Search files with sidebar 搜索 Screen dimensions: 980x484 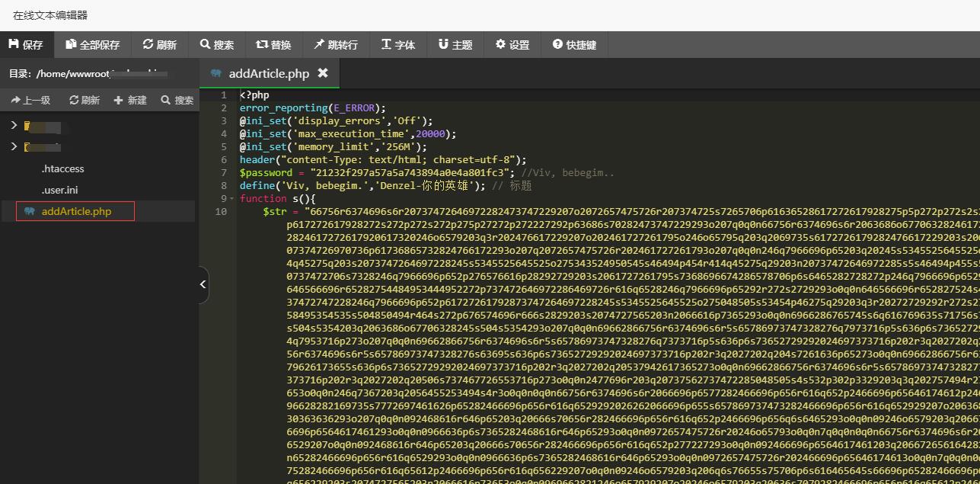[177, 100]
